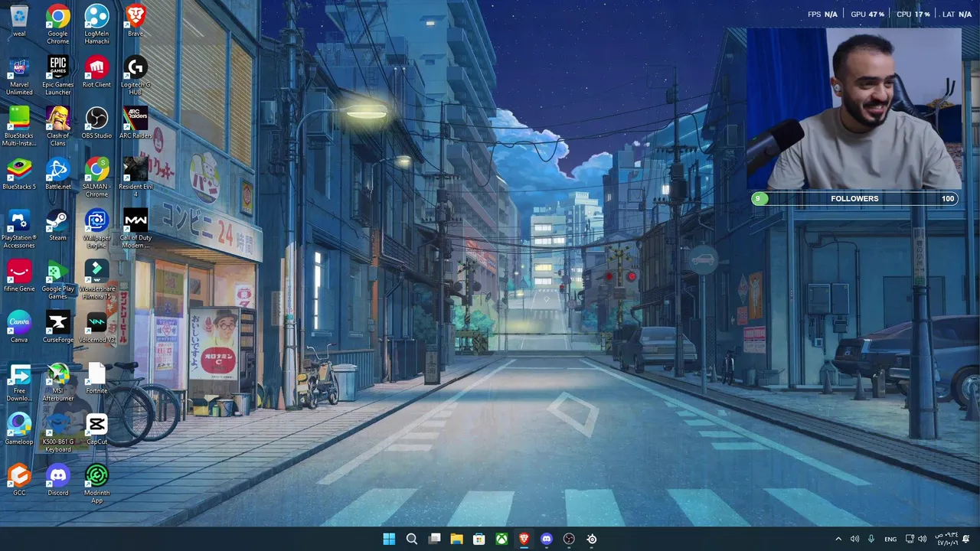Select the CapCut desktop shortcut

pyautogui.click(x=96, y=429)
